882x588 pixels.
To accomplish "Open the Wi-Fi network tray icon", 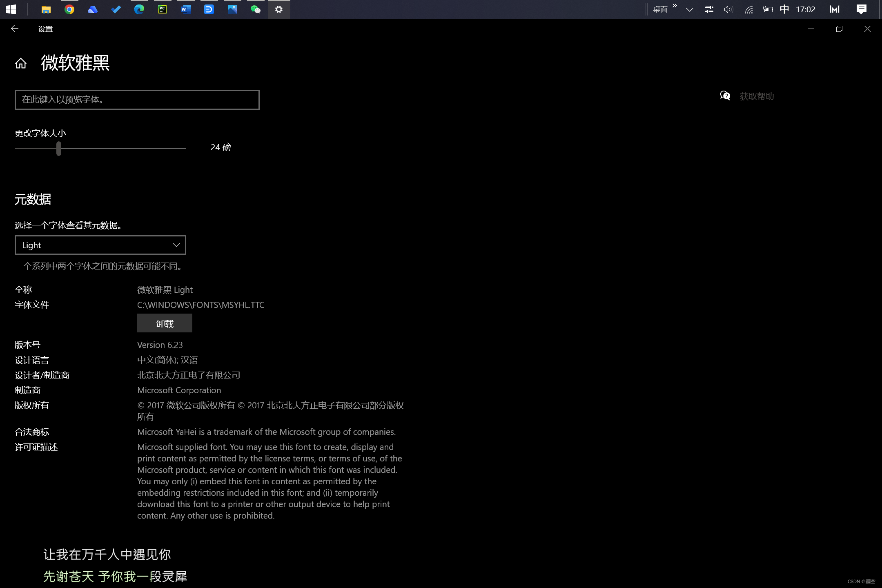I will 748,9.
